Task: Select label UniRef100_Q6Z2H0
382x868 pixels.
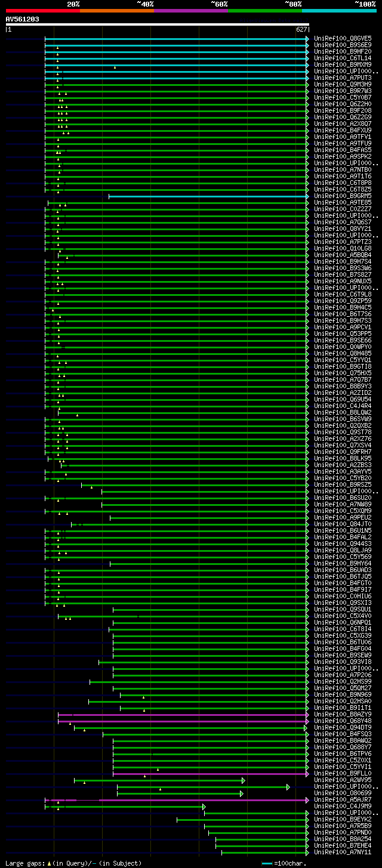Action: 343,104
